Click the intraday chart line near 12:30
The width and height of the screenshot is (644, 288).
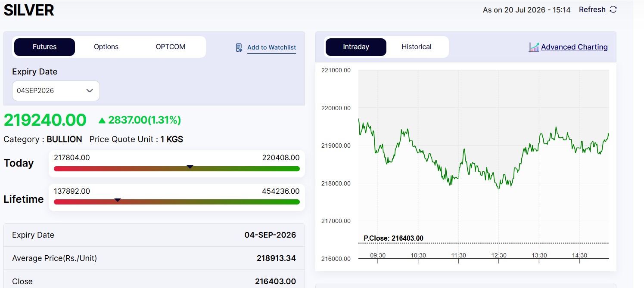coord(499,187)
